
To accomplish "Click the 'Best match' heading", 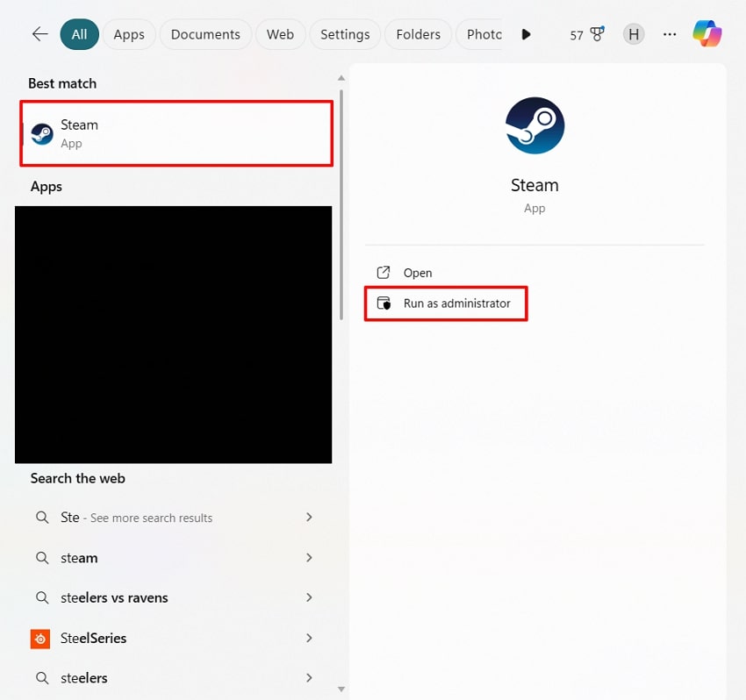I will [62, 83].
